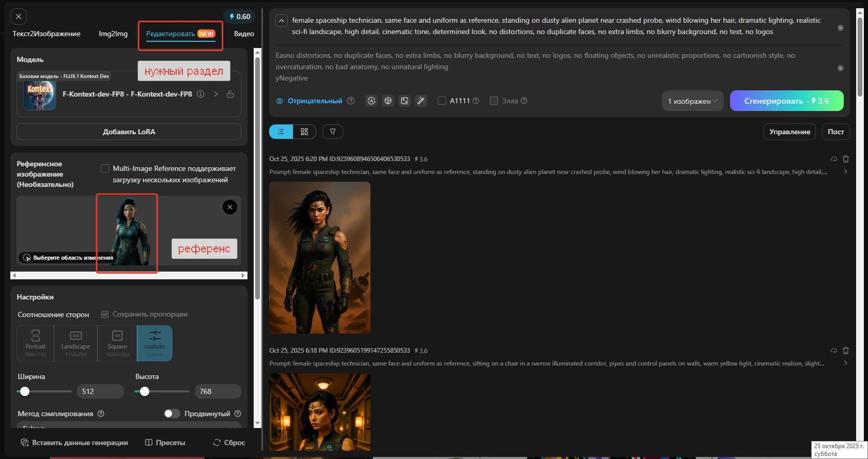
Task: Open the image count dropdown
Action: click(692, 101)
